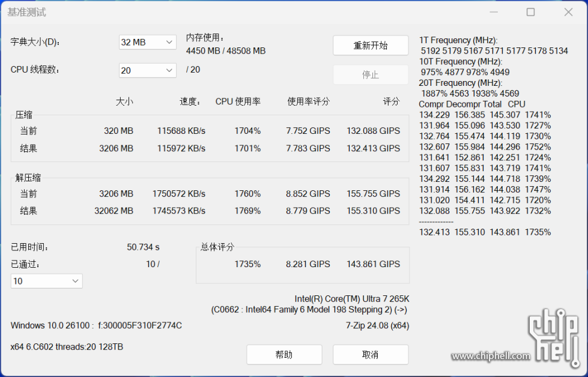588x377 pixels.
Task: Click the compression result rating 132.413 GIPS
Action: click(x=373, y=148)
